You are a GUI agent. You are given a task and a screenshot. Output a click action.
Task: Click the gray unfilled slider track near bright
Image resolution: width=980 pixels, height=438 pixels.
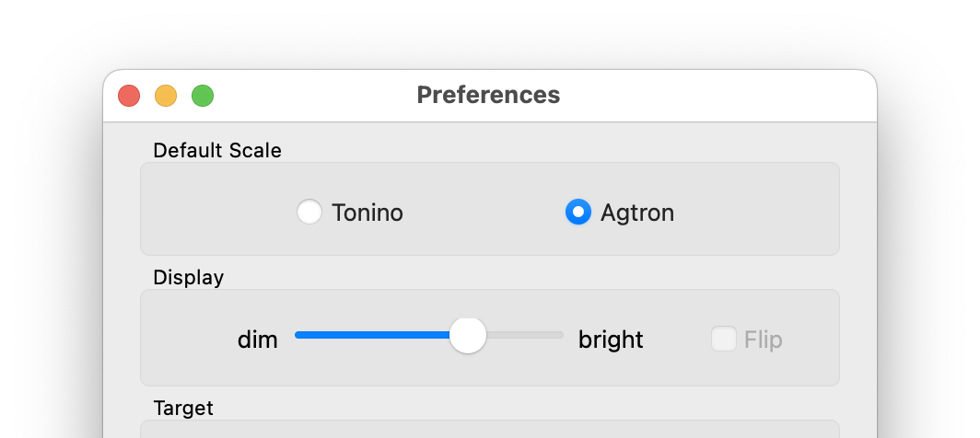[525, 335]
